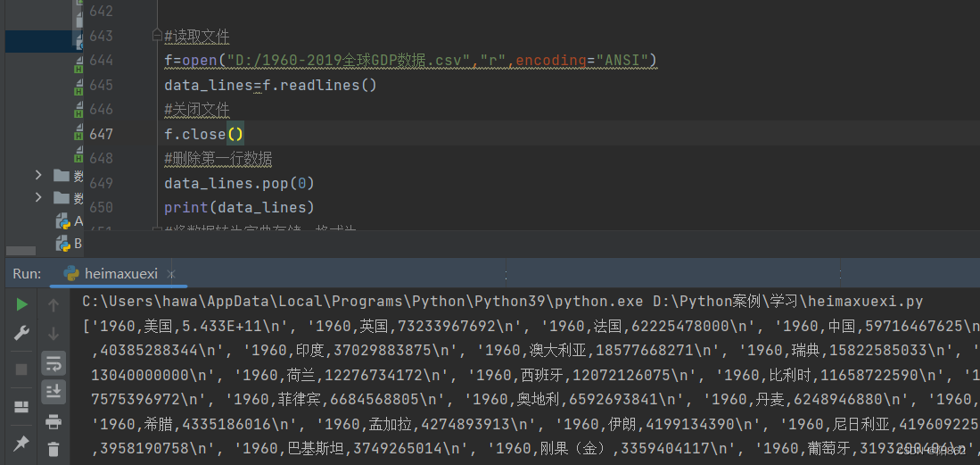This screenshot has height=465, width=980.
Task: Click the restore layout icon in Run panel
Action: click(22, 407)
